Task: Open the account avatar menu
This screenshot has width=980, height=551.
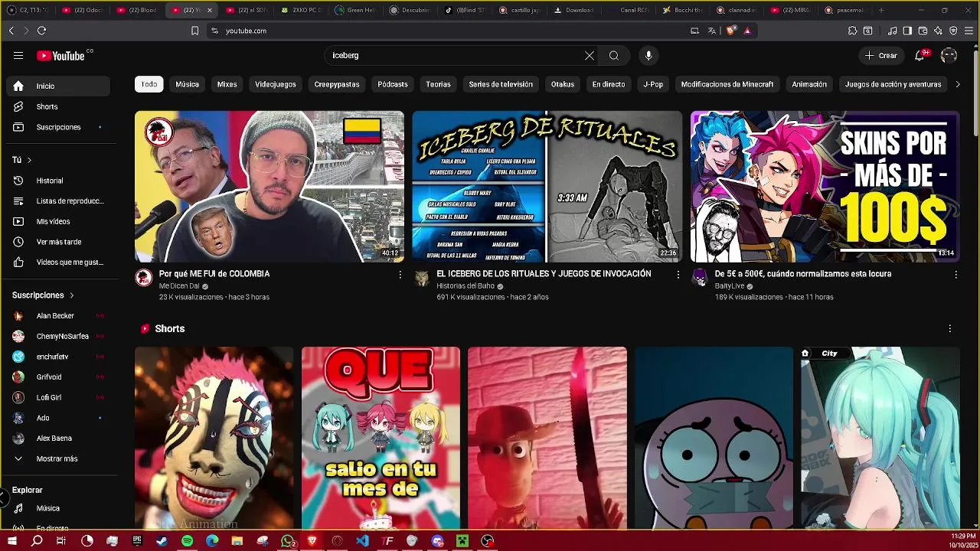Action: [949, 55]
